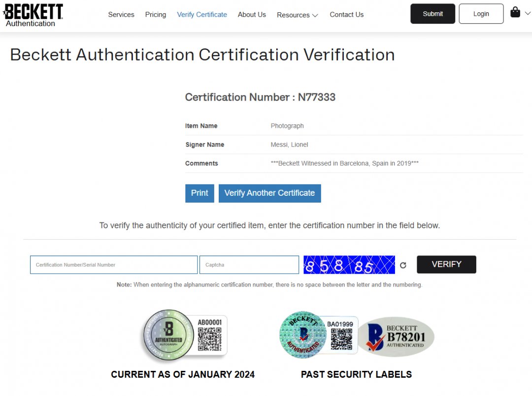Click the Beckett Authentication logo

[33, 15]
